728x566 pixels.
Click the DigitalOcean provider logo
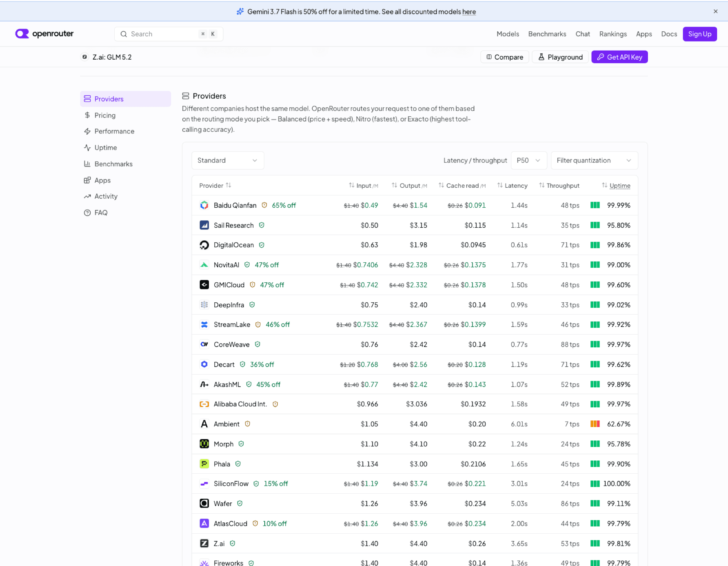[204, 245]
